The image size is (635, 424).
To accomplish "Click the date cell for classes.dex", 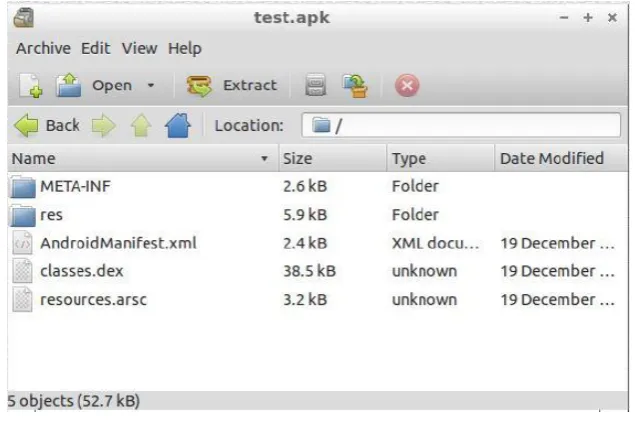I will pos(558,271).
